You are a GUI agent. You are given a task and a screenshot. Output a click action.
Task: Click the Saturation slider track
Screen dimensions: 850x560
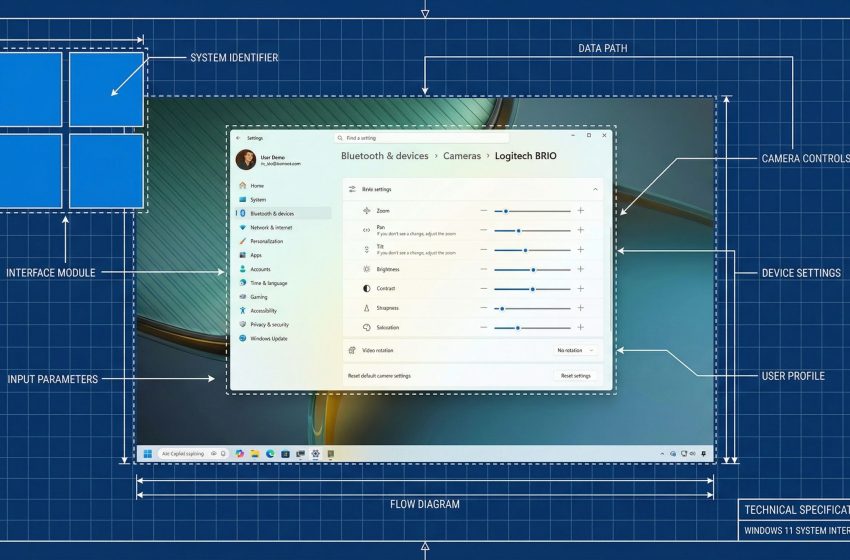532,327
